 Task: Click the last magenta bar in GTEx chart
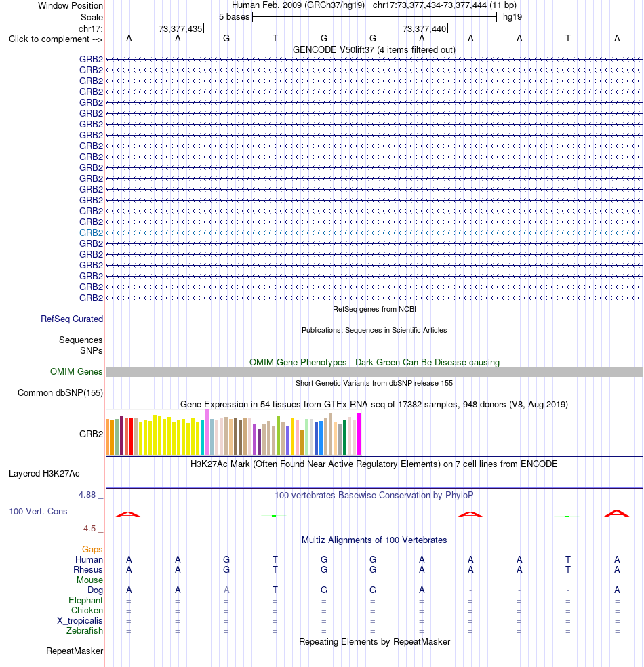click(359, 434)
